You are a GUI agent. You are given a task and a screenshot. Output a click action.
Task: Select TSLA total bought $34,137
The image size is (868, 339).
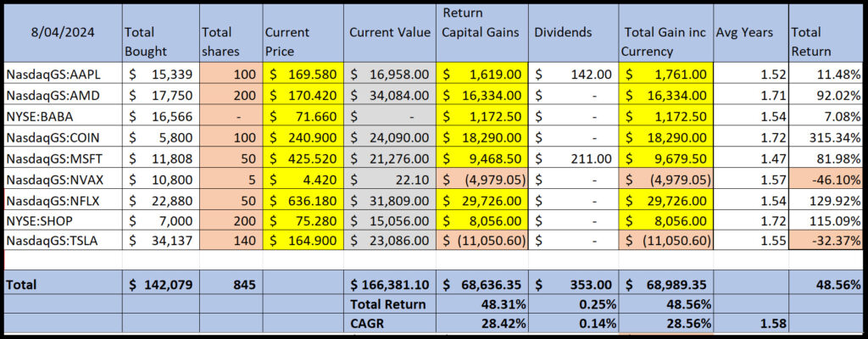(x=160, y=241)
